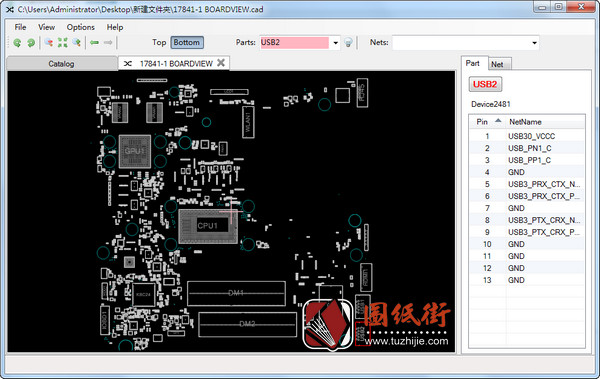The image size is (600, 379).
Task: Minimize the boardview window
Action: [542, 7]
